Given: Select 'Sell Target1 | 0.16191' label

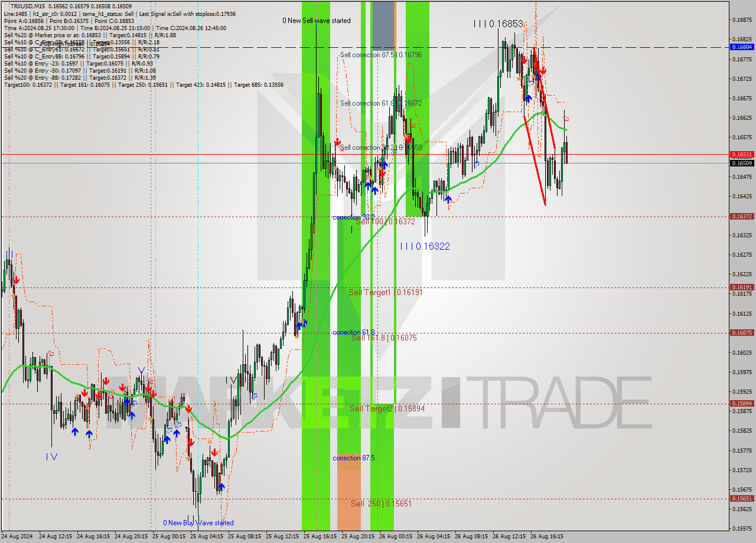Looking at the screenshot, I should coord(385,292).
